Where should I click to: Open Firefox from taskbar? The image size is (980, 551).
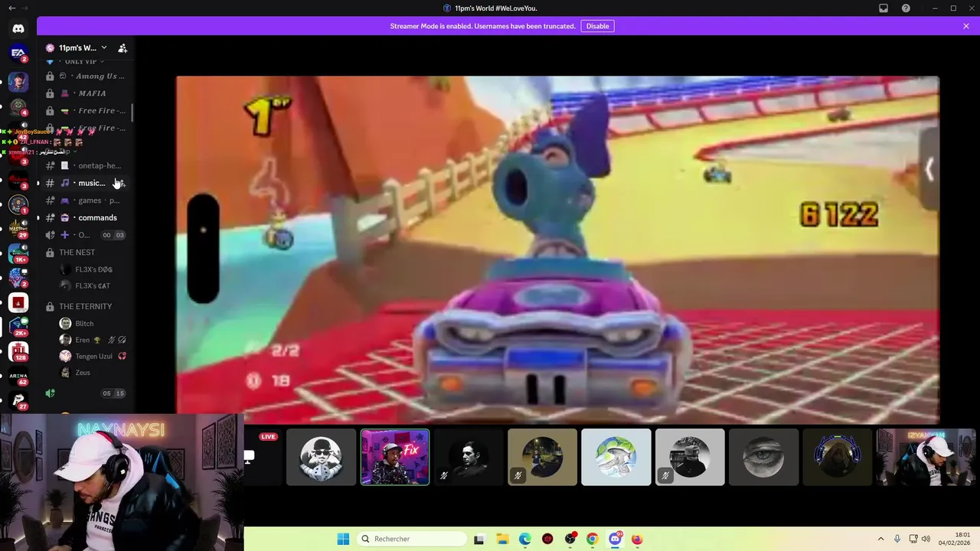pos(637,539)
